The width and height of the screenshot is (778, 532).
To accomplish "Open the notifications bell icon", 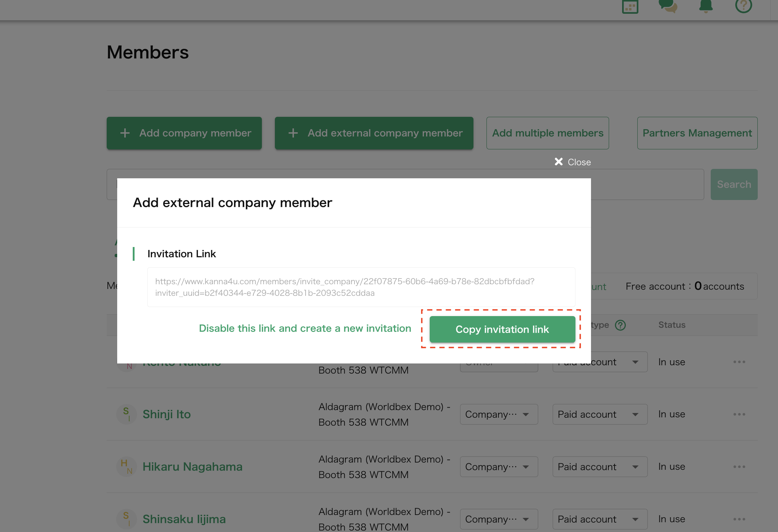I will click(x=706, y=6).
